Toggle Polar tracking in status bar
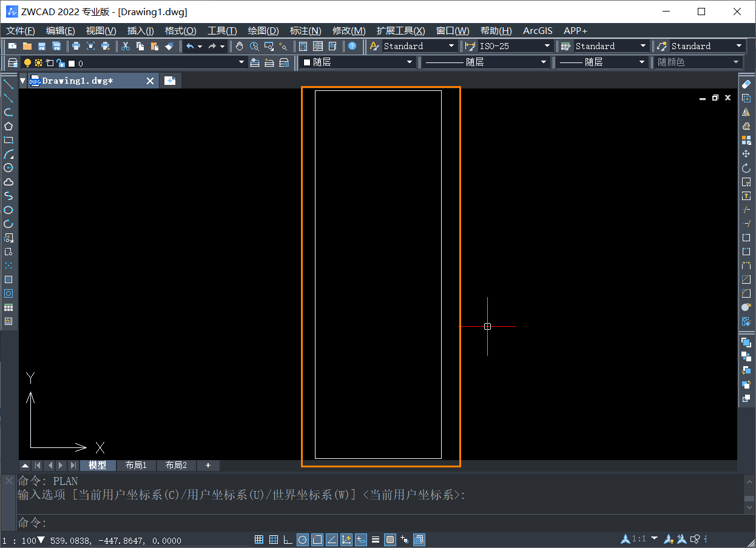Image resolution: width=756 pixels, height=548 pixels. [x=302, y=540]
